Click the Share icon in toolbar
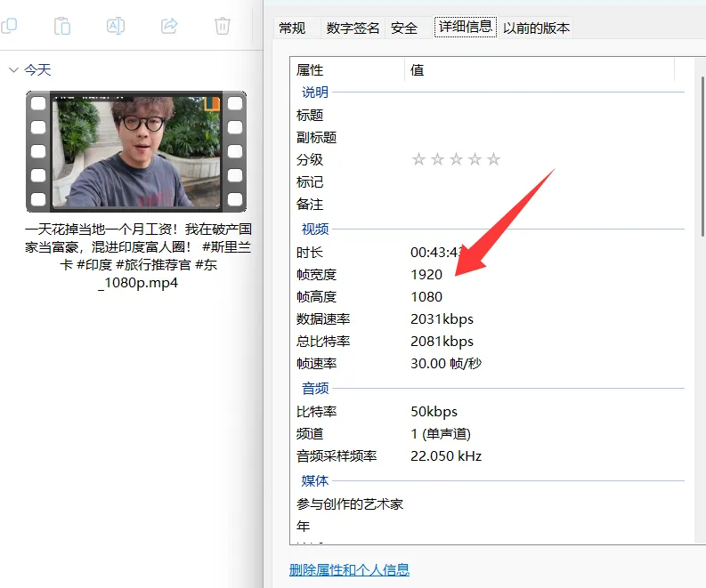 [169, 26]
